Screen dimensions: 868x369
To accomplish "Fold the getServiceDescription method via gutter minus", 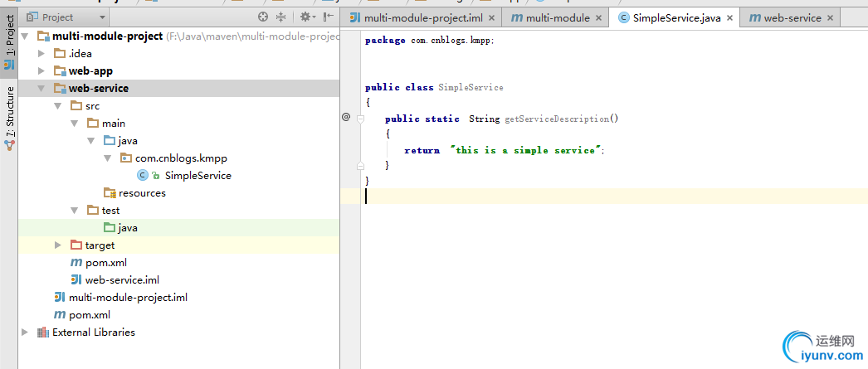I will point(360,119).
